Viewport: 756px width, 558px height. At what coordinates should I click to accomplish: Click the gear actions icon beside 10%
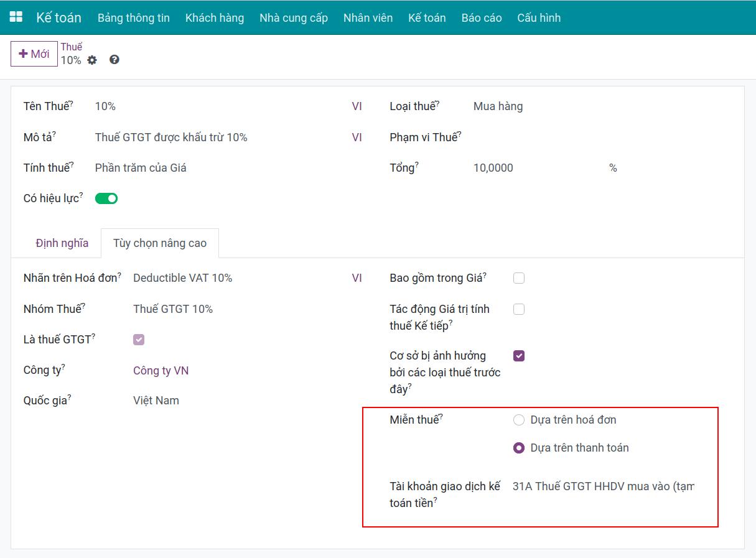pyautogui.click(x=92, y=60)
